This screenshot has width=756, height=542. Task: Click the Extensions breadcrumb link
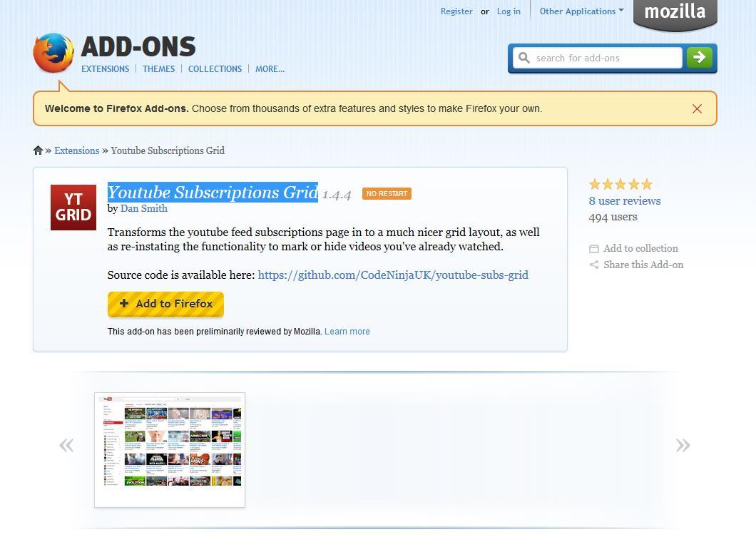tap(76, 150)
